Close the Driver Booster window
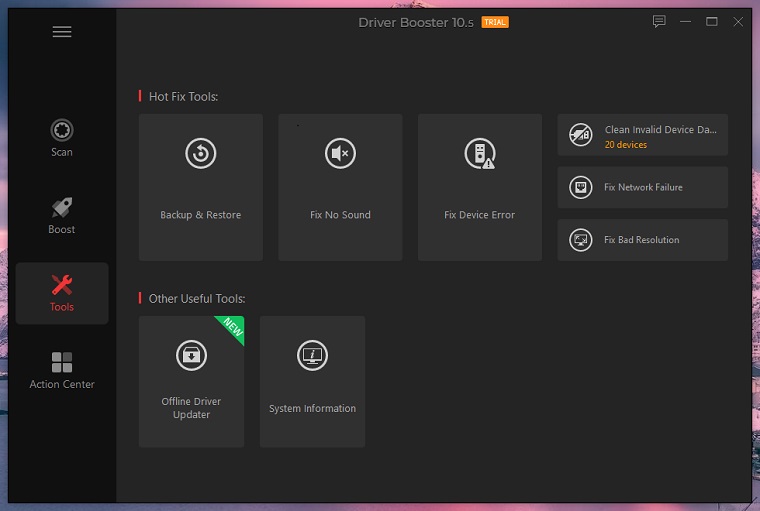The height and width of the screenshot is (511, 760). tap(738, 22)
